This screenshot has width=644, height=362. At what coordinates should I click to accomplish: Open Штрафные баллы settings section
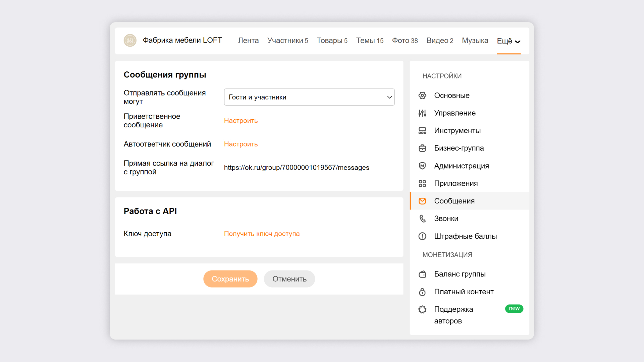tap(465, 236)
